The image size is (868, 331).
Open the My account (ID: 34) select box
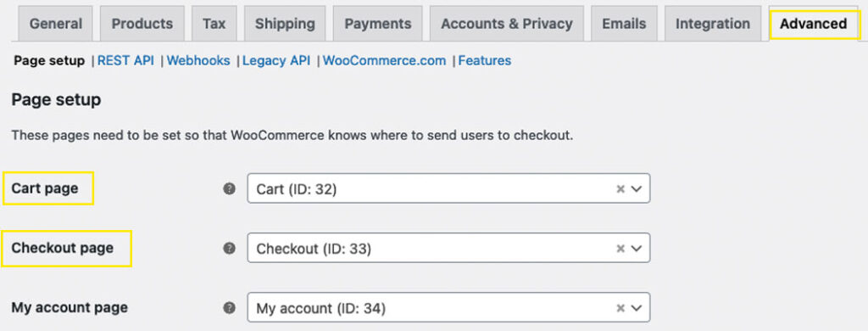(x=448, y=307)
